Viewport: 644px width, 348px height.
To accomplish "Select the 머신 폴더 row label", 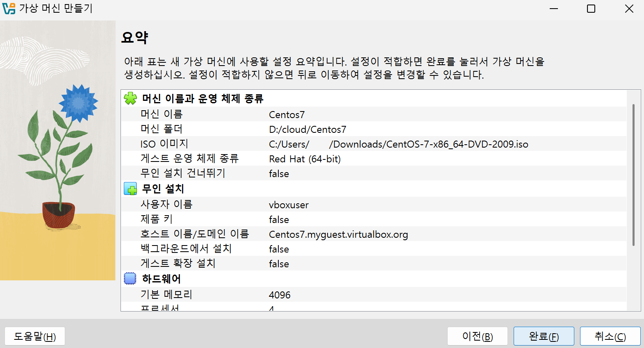I will (x=161, y=129).
